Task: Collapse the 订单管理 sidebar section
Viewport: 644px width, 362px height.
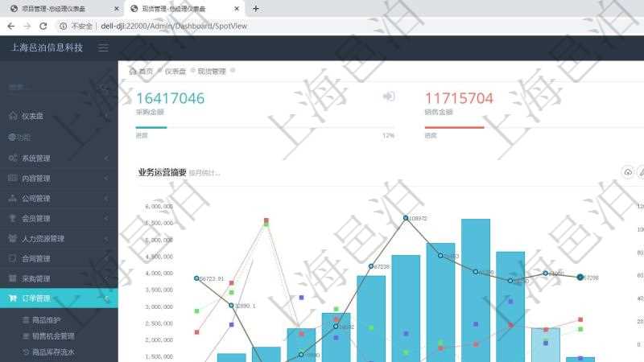Action: [107, 298]
